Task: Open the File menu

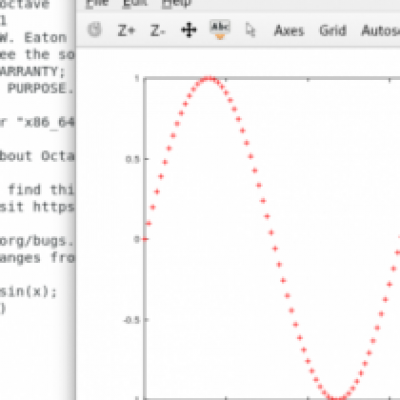Action: click(97, 3)
